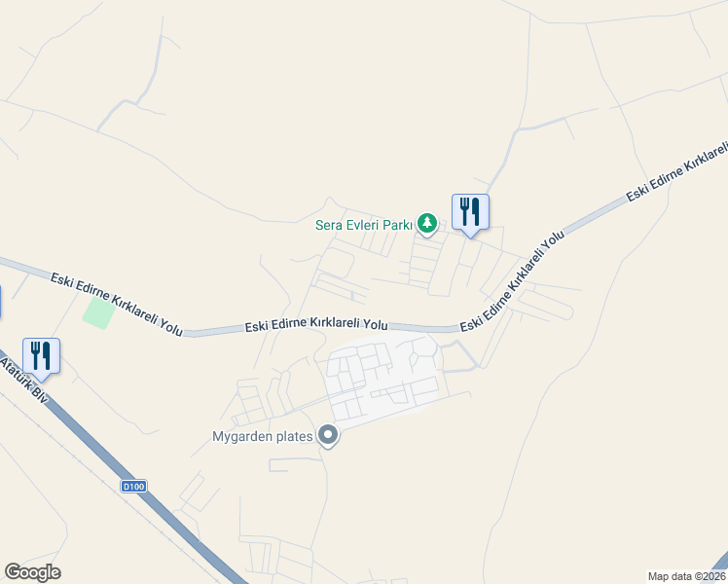Select the gray Mygarden plates pin marker
Image resolution: width=728 pixels, height=584 pixels.
[328, 436]
